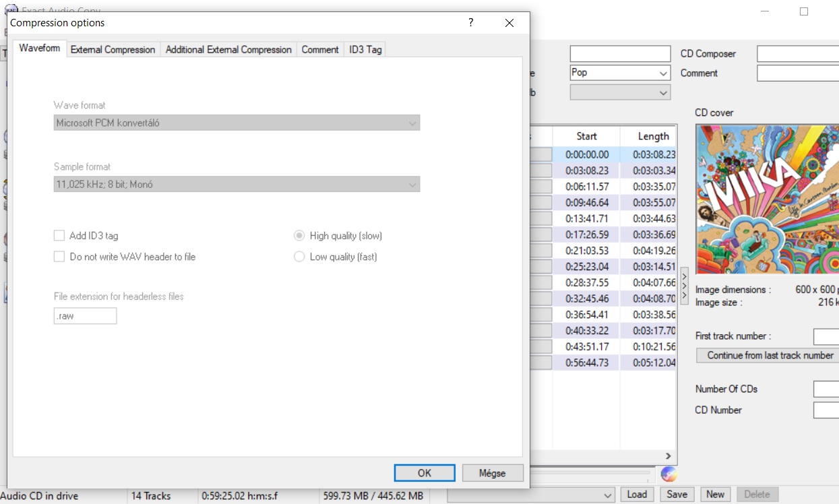Select the start time 0:00:00.00 cell

[586, 154]
